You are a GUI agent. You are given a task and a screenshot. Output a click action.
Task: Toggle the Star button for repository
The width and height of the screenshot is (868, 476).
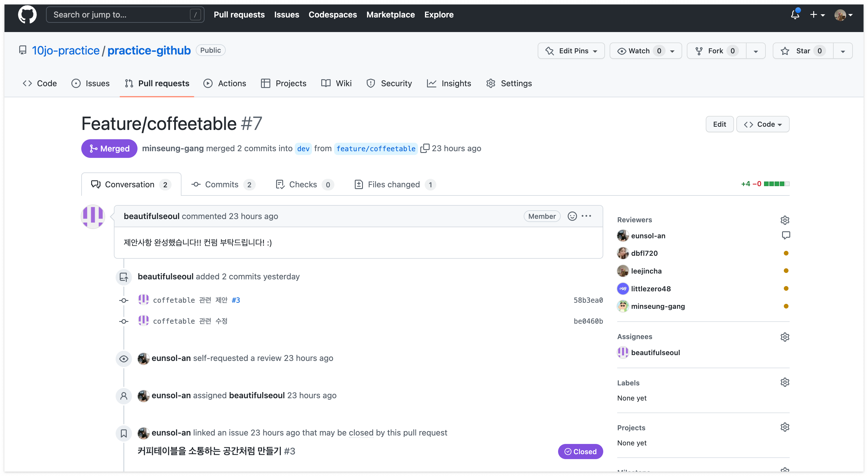[x=803, y=51]
